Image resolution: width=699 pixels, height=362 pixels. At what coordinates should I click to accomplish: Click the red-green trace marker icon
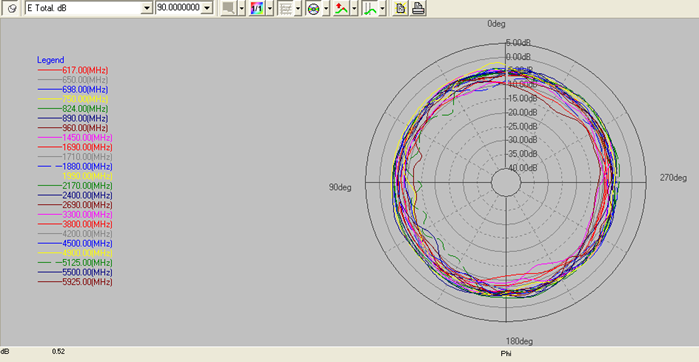[341, 8]
